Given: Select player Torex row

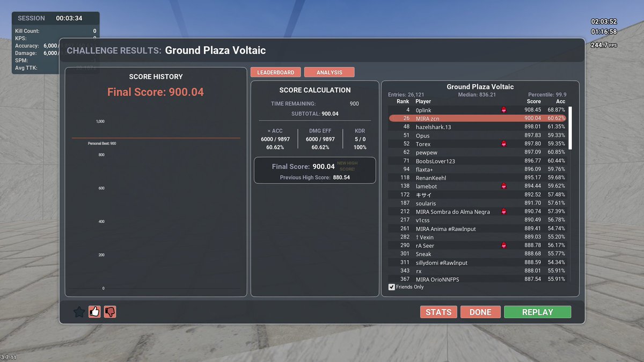Looking at the screenshot, I should pos(478,144).
